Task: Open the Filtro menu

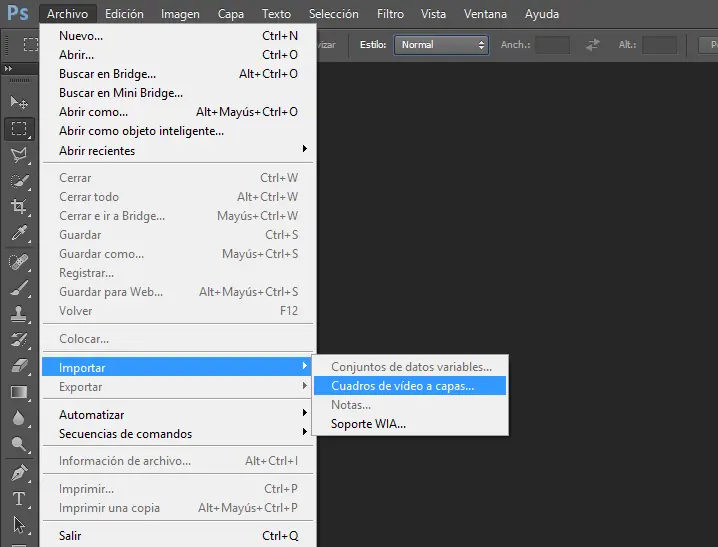Action: coord(390,14)
